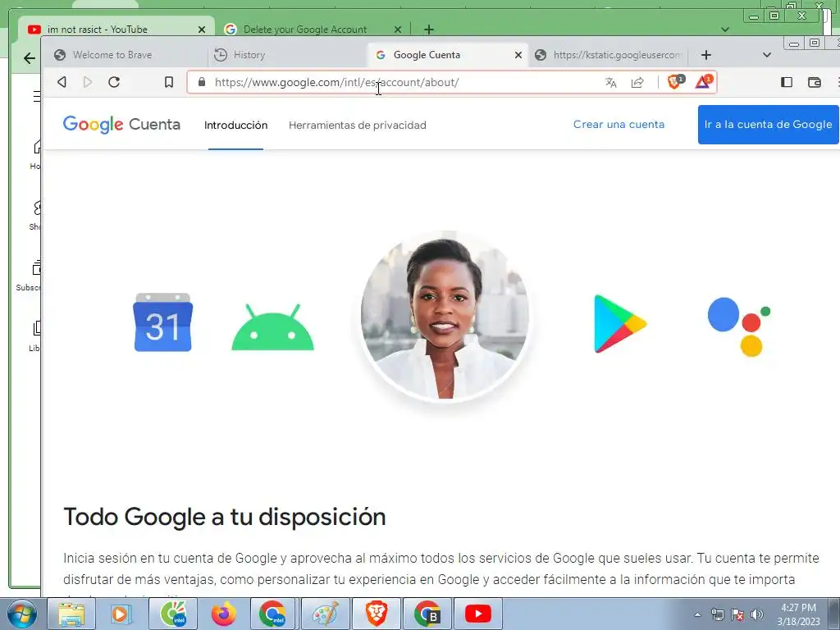The height and width of the screenshot is (630, 840).
Task: Click the Google Calendar 31 icon
Action: (163, 322)
